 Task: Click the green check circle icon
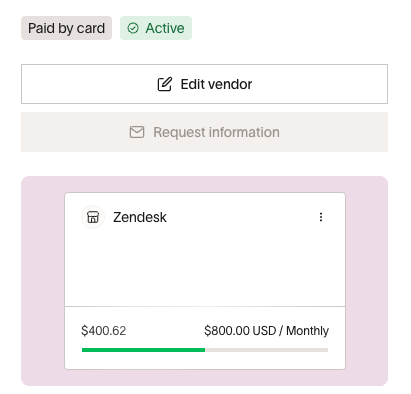pos(133,28)
